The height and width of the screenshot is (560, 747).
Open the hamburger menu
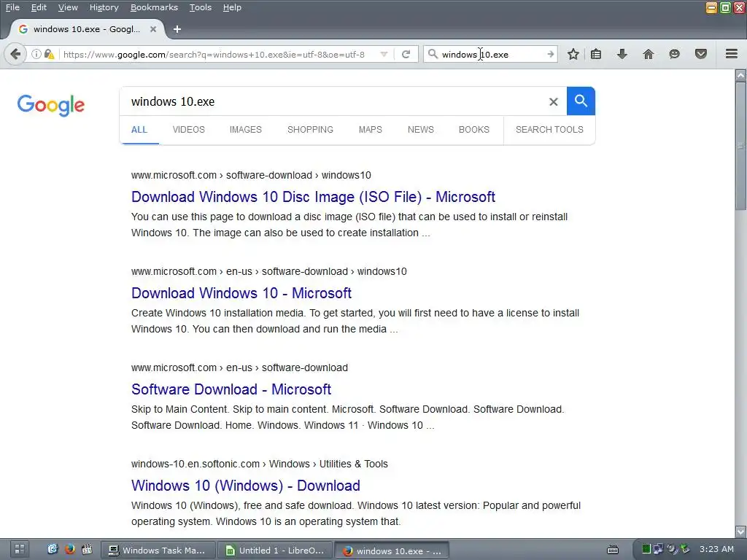coord(731,54)
